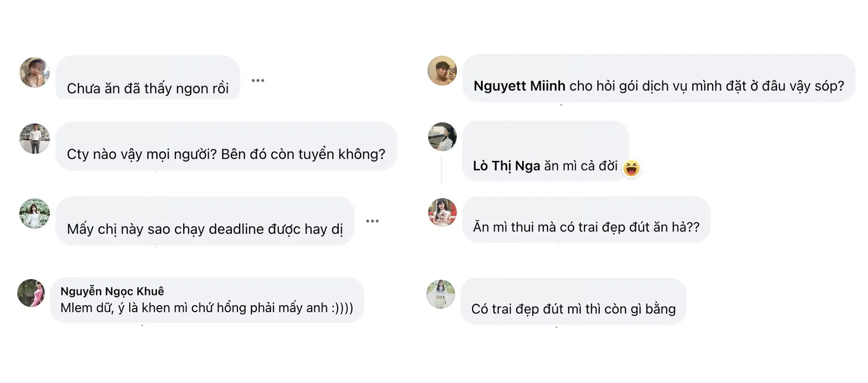The width and height of the screenshot is (868, 383).
Task: Click the tagged name Nguyett Miinh
Action: click(519, 86)
